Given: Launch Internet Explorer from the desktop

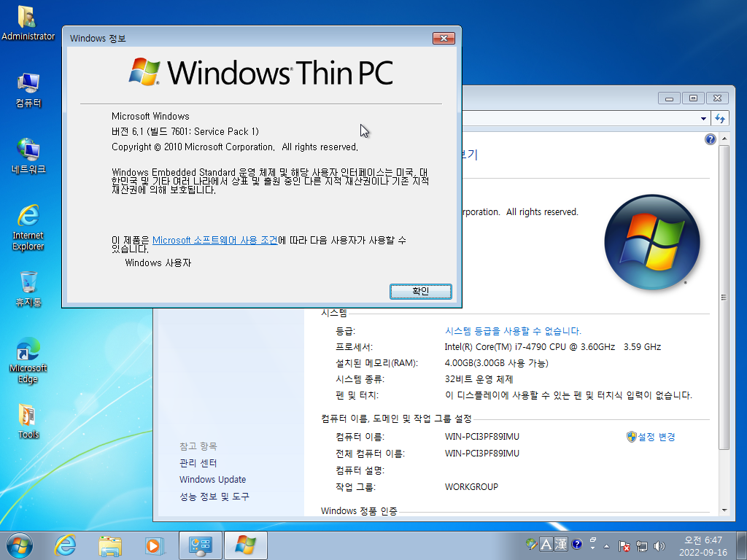Looking at the screenshot, I should 28,227.
